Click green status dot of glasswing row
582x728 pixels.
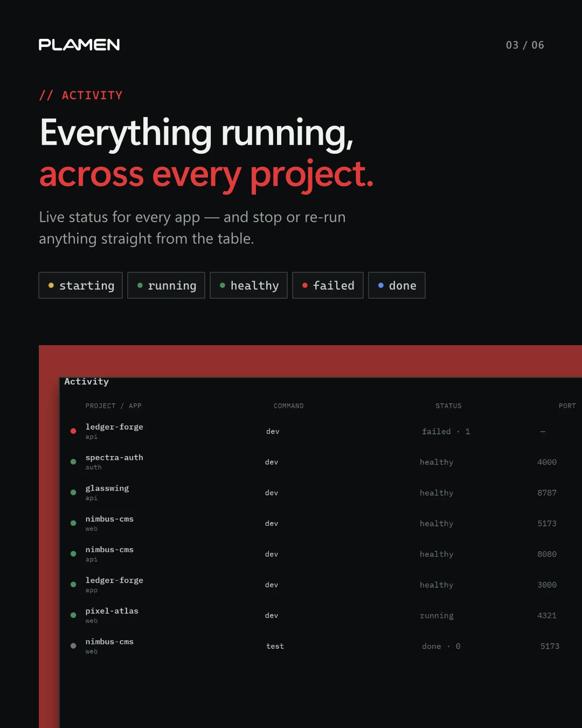(x=73, y=492)
